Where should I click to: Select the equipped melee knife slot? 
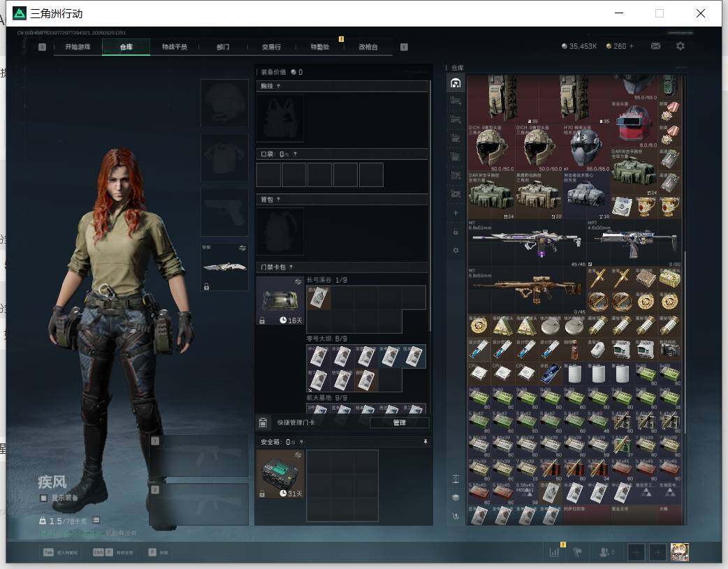point(224,267)
